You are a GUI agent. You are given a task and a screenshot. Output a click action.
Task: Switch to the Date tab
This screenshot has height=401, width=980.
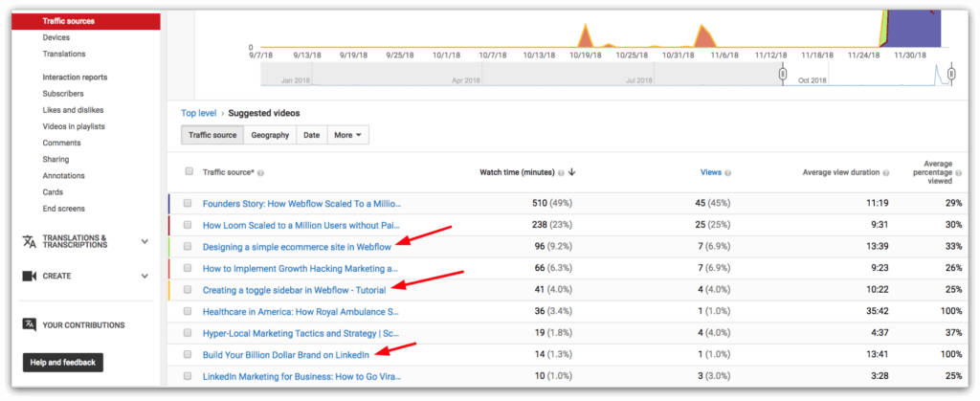(312, 135)
